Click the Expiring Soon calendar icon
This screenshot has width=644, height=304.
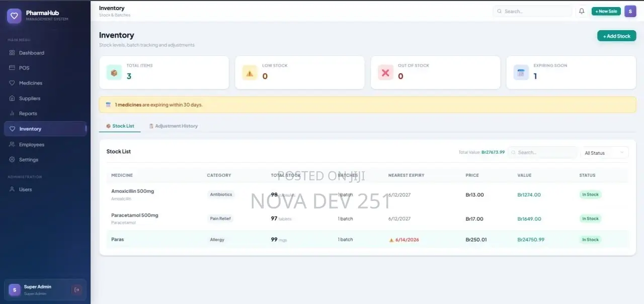tap(521, 72)
